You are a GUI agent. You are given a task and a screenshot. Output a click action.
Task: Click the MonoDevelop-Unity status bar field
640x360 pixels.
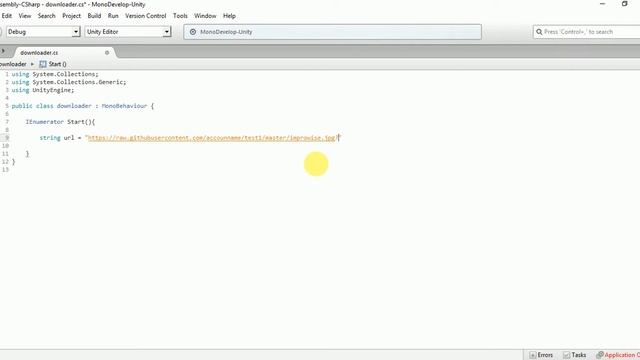click(x=332, y=32)
